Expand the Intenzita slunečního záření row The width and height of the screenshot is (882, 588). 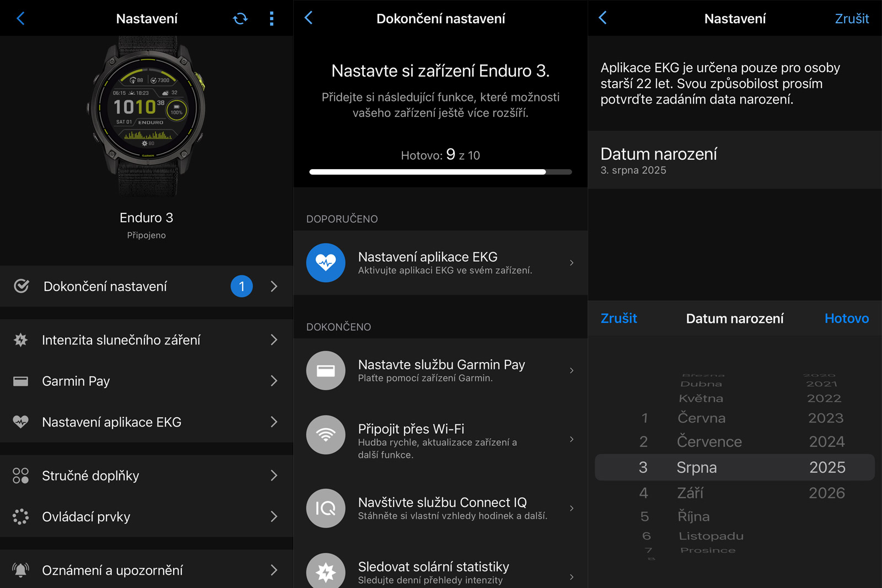[x=273, y=340]
